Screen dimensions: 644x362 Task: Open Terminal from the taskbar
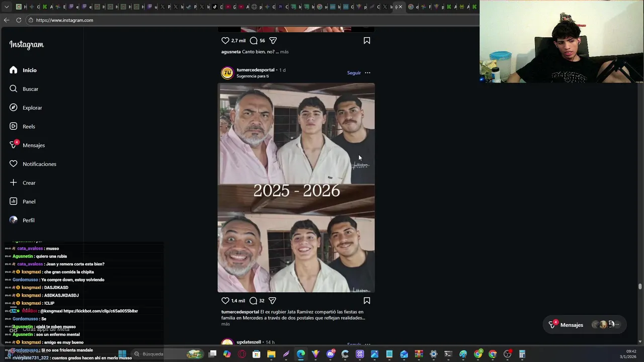pyautogui.click(x=448, y=354)
